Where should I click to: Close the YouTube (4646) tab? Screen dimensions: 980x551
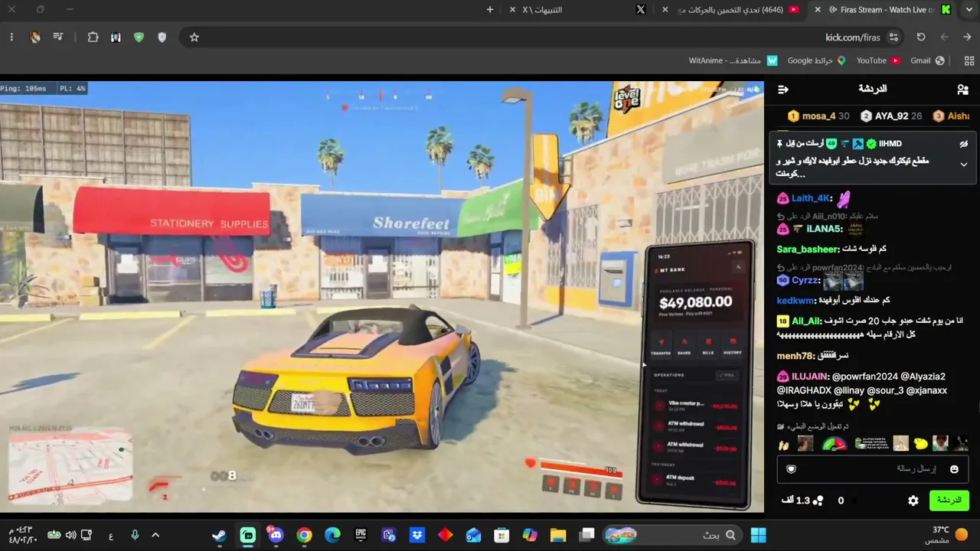[665, 9]
